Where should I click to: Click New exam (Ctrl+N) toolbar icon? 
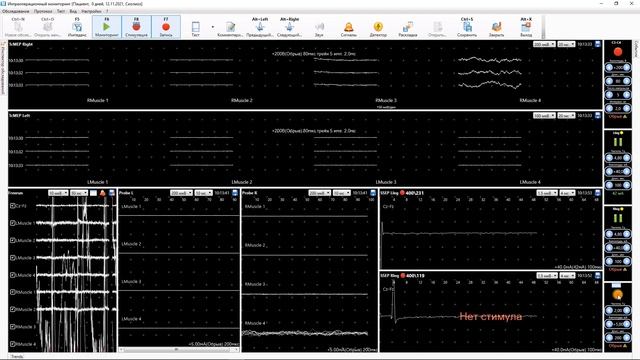18,27
